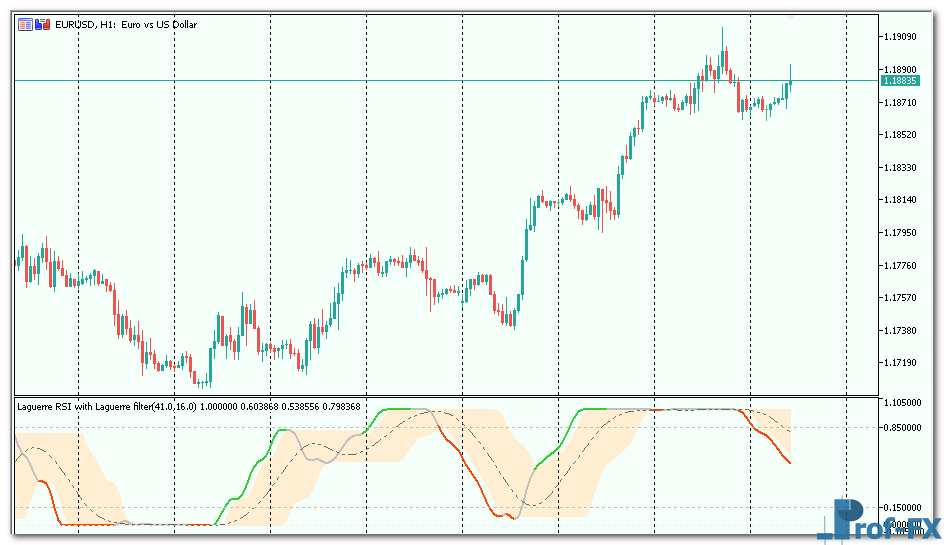This screenshot has height=545, width=944.
Task: Click the 1.17950 price axis label
Action: coord(901,233)
